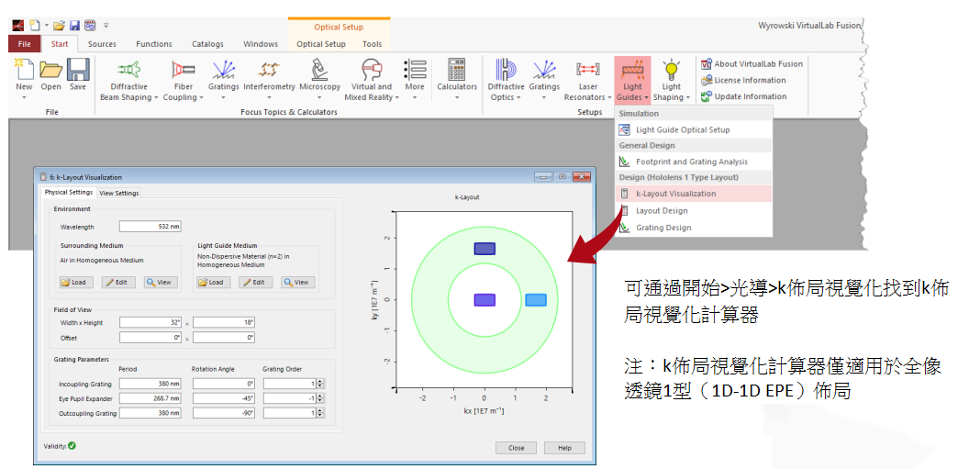Click Eye Pupil Expander period field

tap(150, 398)
